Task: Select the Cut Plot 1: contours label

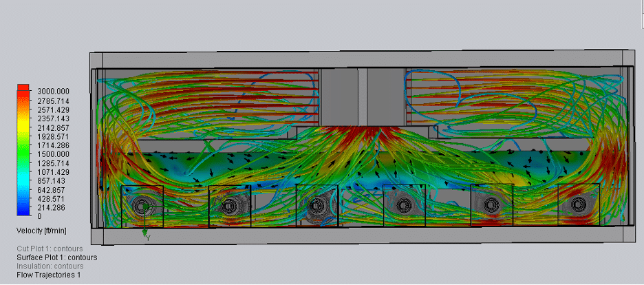Action: pyautogui.click(x=50, y=249)
